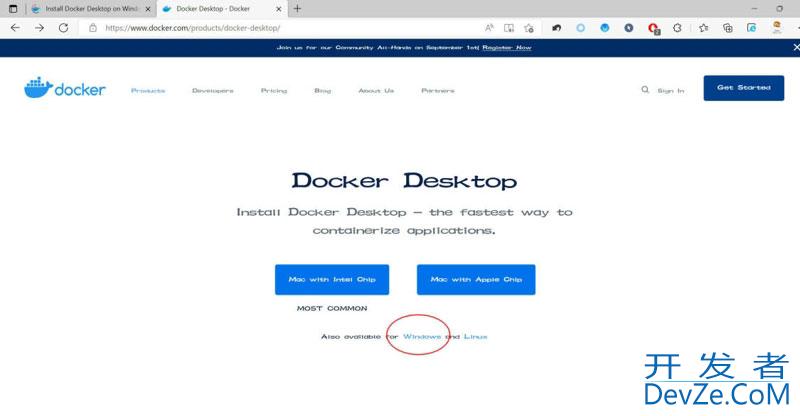Screen dimensions: 800x416
Task: Dismiss the announcement banner with X
Action: coord(794,47)
